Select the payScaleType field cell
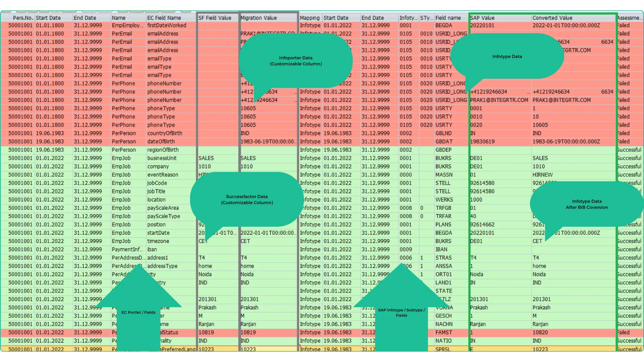 [x=171, y=216]
